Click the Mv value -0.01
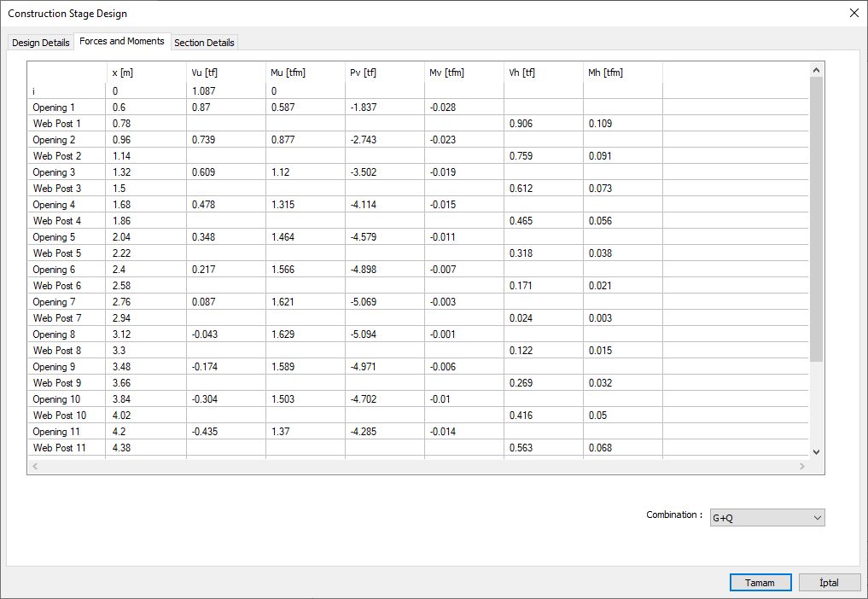 click(x=440, y=399)
